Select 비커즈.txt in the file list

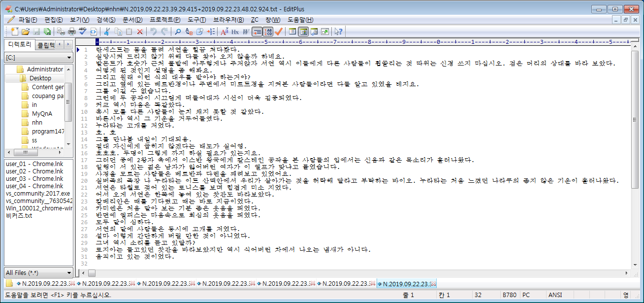[x=19, y=216]
